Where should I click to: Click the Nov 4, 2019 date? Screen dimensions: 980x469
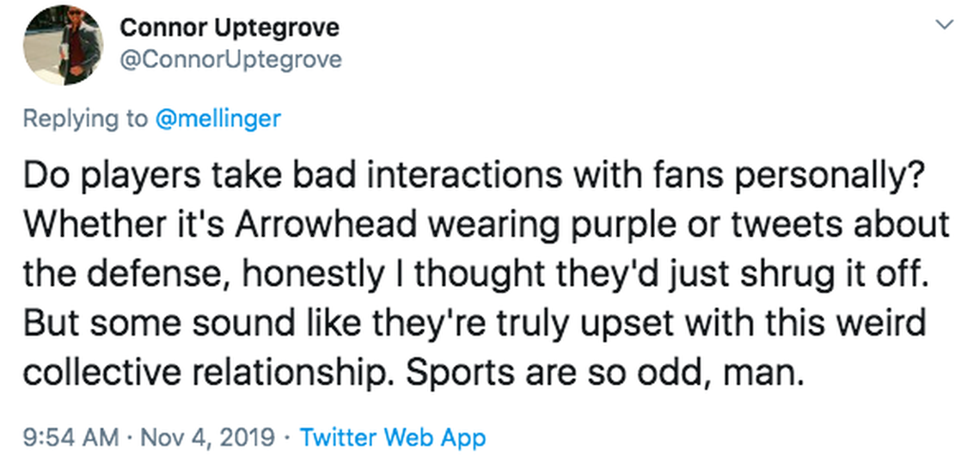click(205, 437)
